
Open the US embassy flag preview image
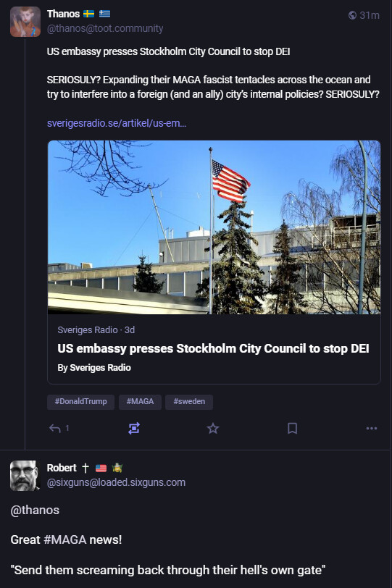[x=214, y=227]
